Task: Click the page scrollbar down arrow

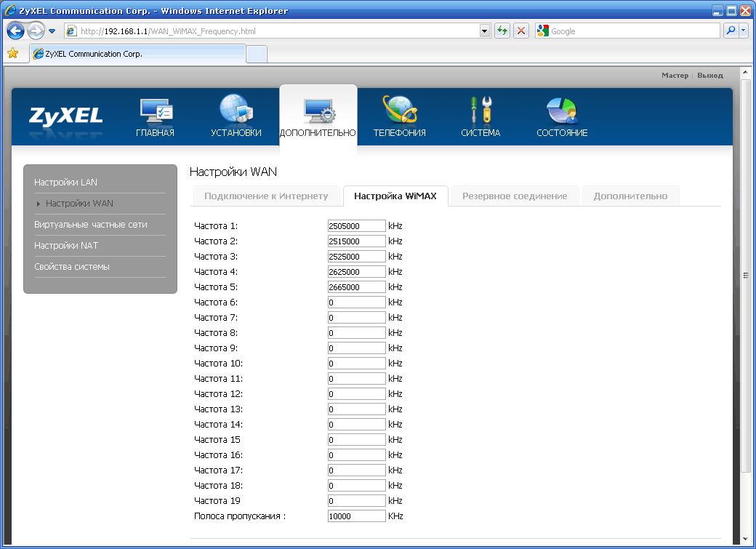Action: [x=745, y=538]
